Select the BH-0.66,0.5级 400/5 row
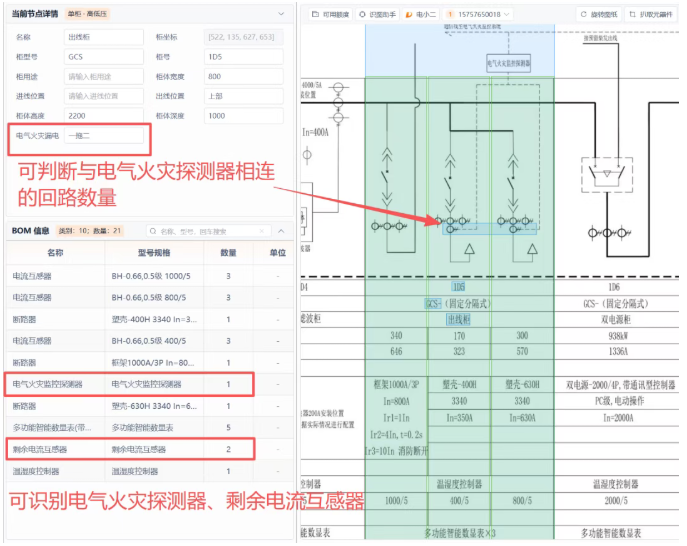The height and width of the screenshot is (546, 687). (149, 341)
